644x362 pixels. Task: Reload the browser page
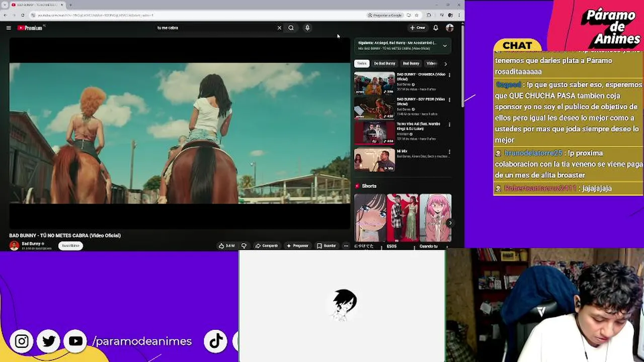(x=23, y=15)
